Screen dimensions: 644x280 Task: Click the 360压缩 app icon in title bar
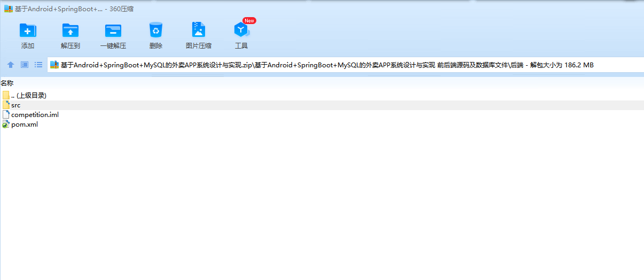coord(8,9)
